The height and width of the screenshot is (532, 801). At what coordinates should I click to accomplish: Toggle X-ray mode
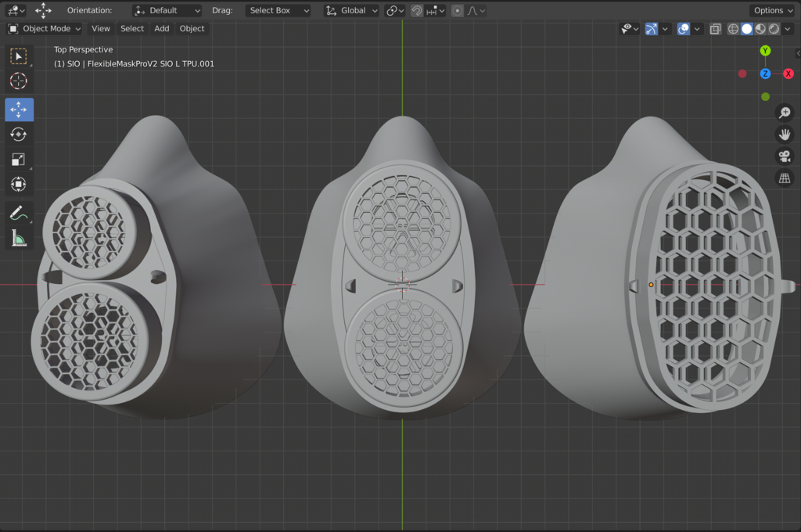coord(715,29)
